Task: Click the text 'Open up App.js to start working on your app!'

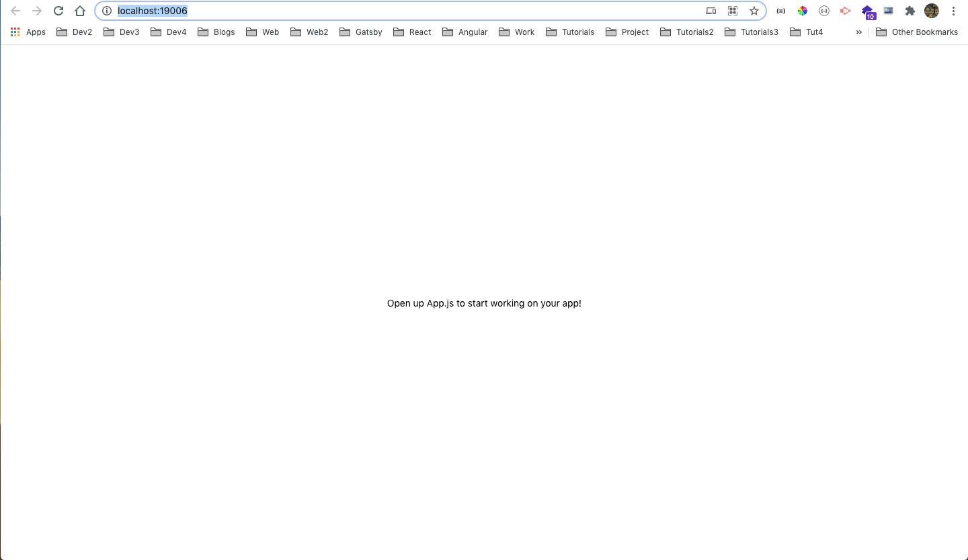Action: tap(484, 303)
